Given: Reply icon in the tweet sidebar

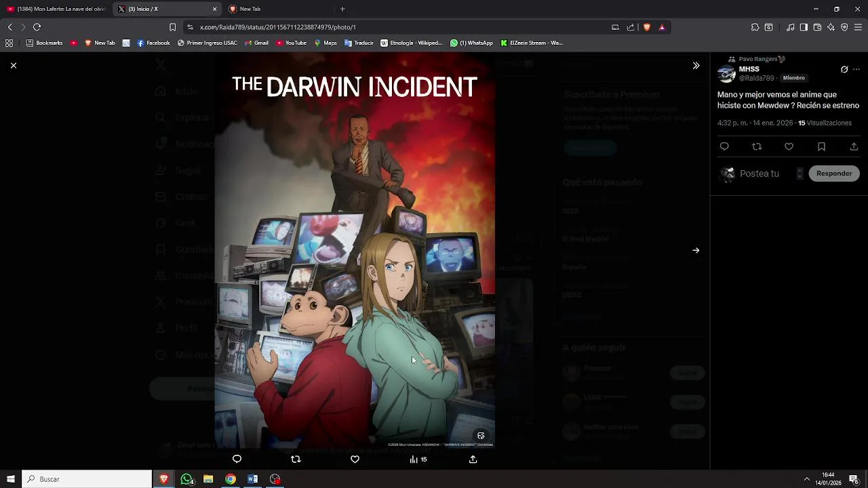Looking at the screenshot, I should tap(724, 146).
